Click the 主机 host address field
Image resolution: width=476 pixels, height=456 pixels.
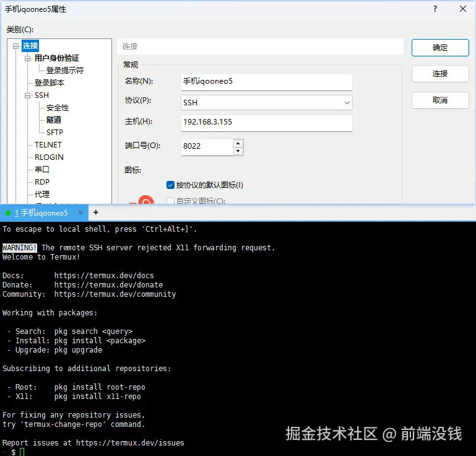pos(266,122)
